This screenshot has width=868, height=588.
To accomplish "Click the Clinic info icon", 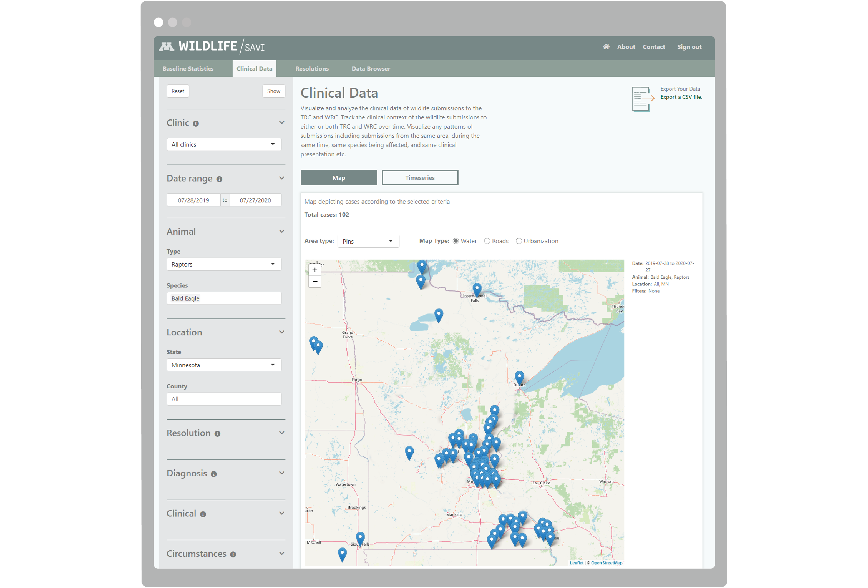I will click(x=196, y=124).
